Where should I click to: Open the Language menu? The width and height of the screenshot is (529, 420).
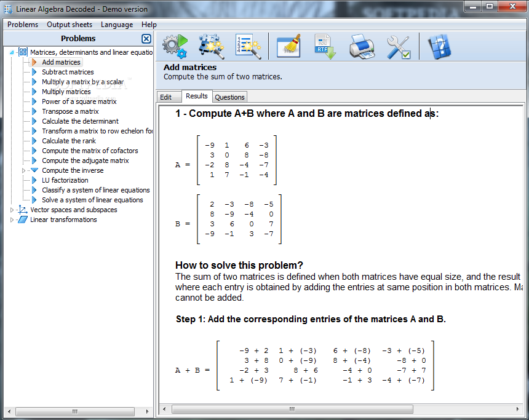point(117,25)
